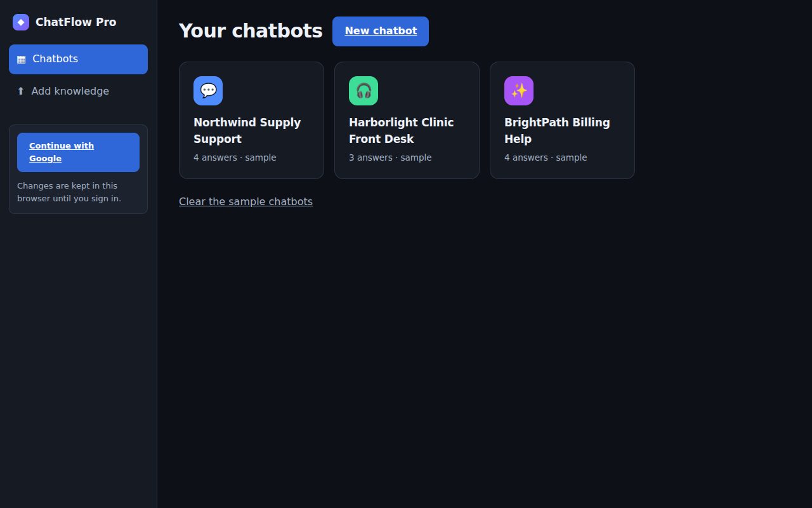Viewport: 812px width, 508px height.
Task: Click the grid icon beside Chatbots
Action: coord(21,59)
